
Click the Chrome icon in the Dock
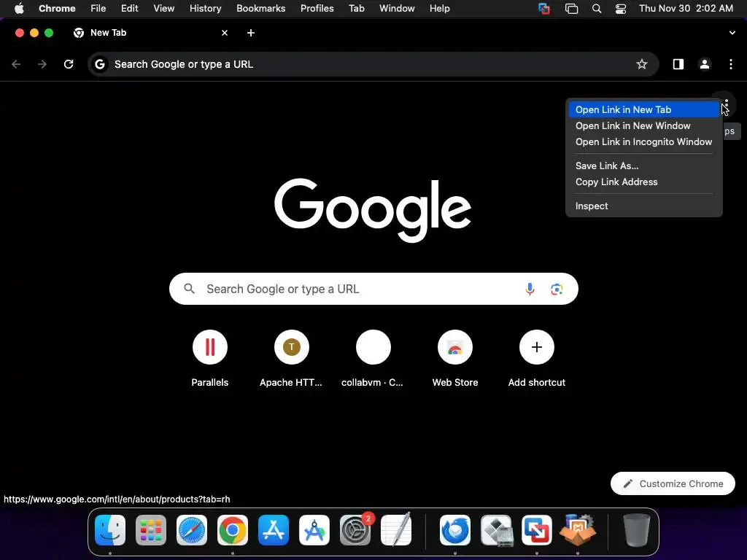tap(233, 530)
